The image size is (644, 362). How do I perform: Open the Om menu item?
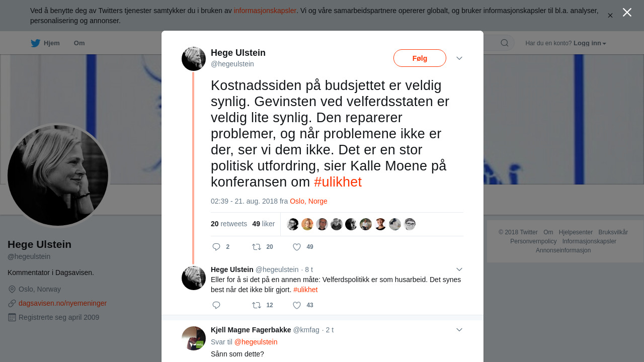coord(79,43)
